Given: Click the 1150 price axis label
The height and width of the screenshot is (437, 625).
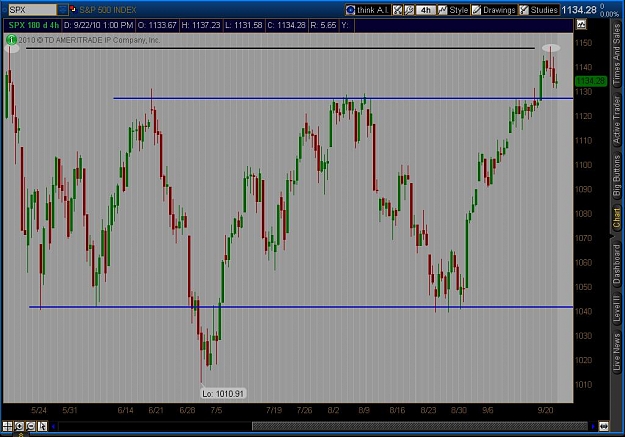Looking at the screenshot, I should (583, 43).
